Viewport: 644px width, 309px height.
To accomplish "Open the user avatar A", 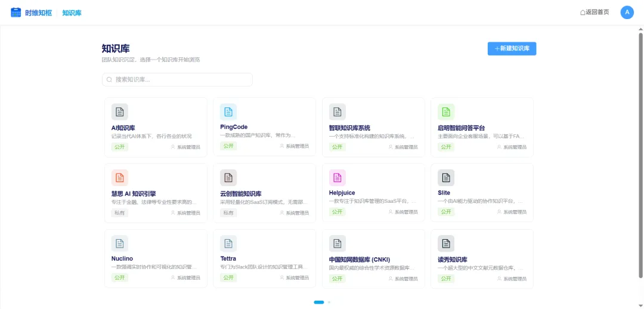I will pos(627,13).
